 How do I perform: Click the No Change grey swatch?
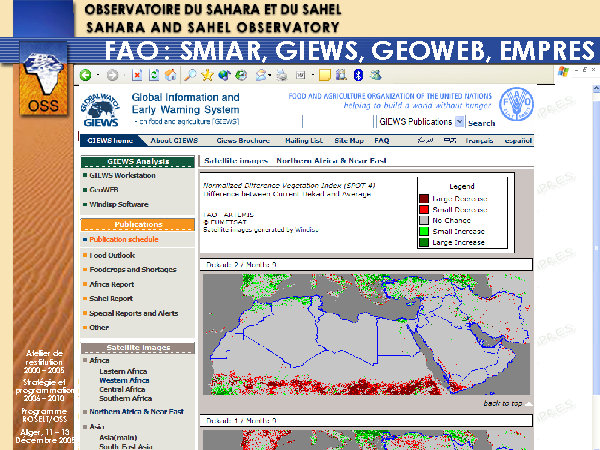(424, 220)
